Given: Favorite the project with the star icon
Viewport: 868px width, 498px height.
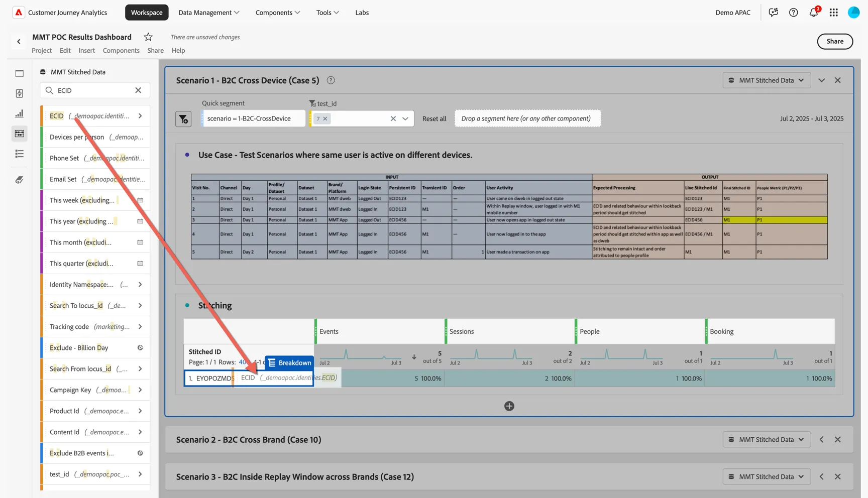Looking at the screenshot, I should point(148,37).
